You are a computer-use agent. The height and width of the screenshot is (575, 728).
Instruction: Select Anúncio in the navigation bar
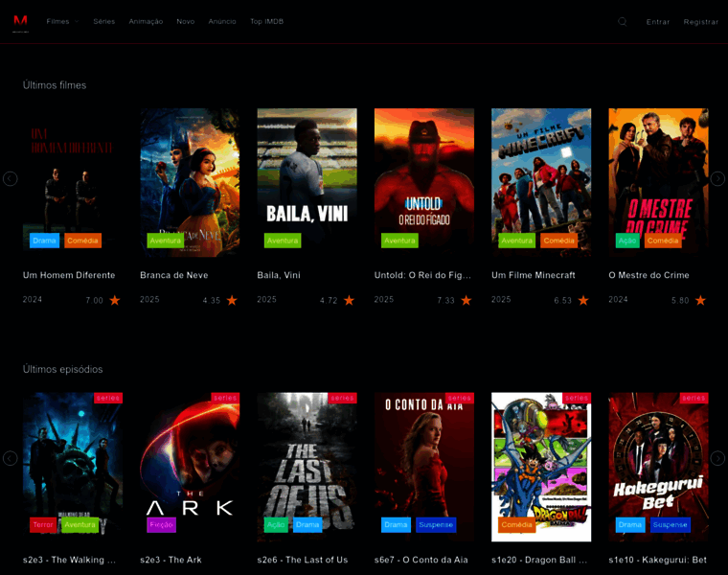[222, 21]
